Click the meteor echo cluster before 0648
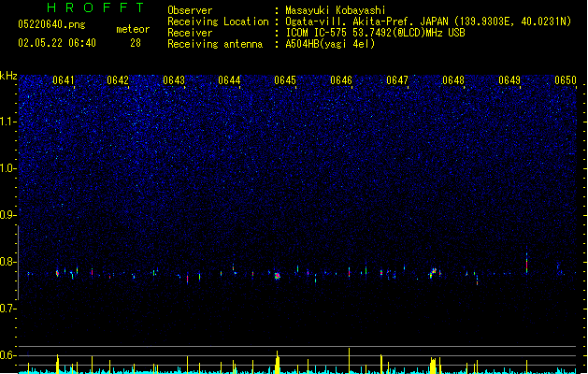Viewport: 588px width, 374px height. point(434,272)
